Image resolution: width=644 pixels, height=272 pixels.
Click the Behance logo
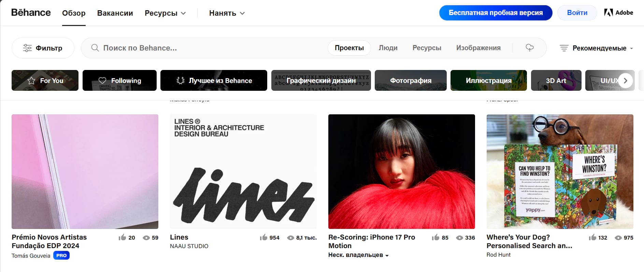(31, 13)
